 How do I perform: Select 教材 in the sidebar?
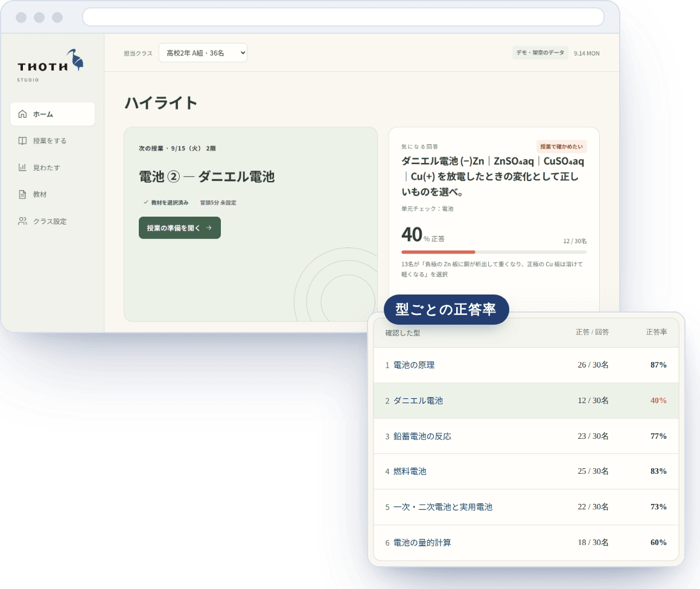point(52,194)
